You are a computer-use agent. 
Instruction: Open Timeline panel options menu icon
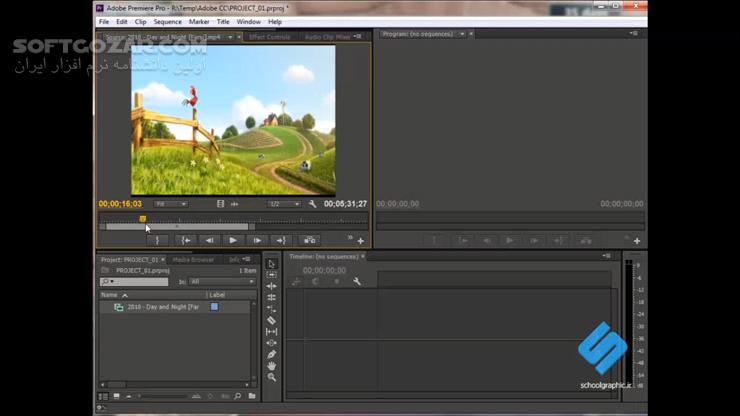coord(606,256)
